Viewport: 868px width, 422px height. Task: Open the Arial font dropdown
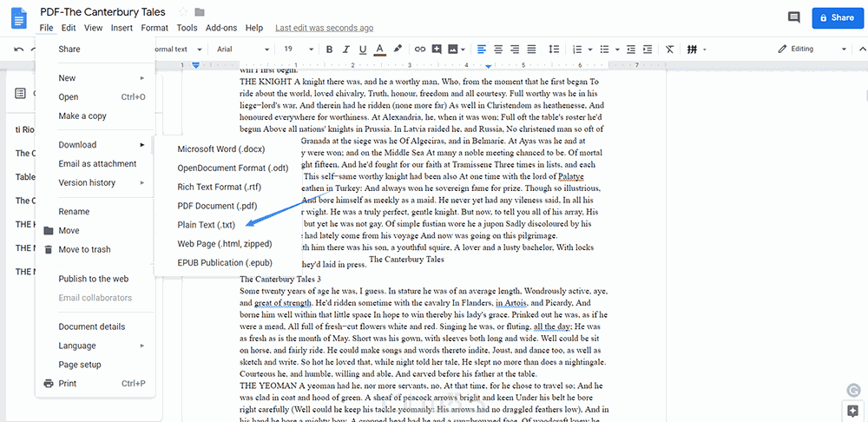[x=242, y=49]
